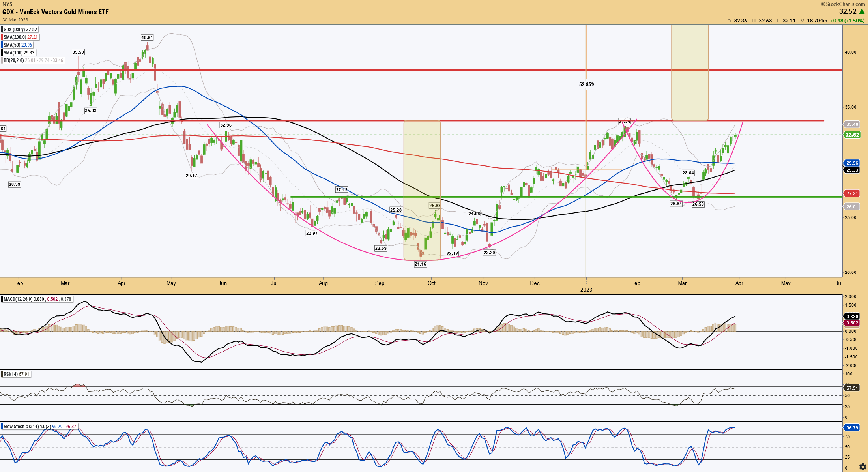Click the RSI(14) panel label
The width and height of the screenshot is (868, 472).
(x=11, y=374)
